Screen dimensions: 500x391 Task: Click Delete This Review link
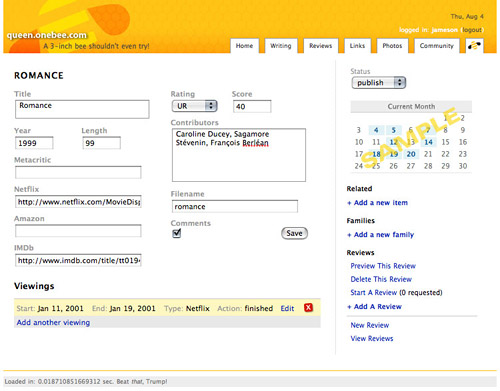click(381, 279)
